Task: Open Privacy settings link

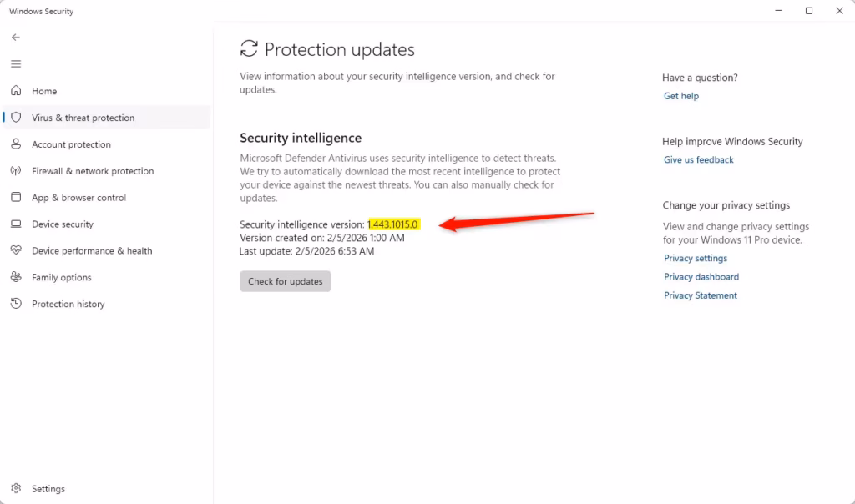Action: coord(695,258)
